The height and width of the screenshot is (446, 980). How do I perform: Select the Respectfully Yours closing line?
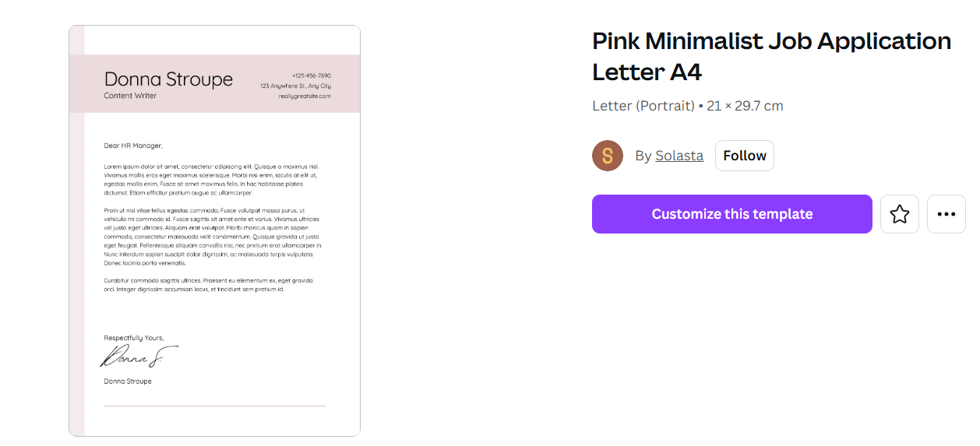point(134,338)
